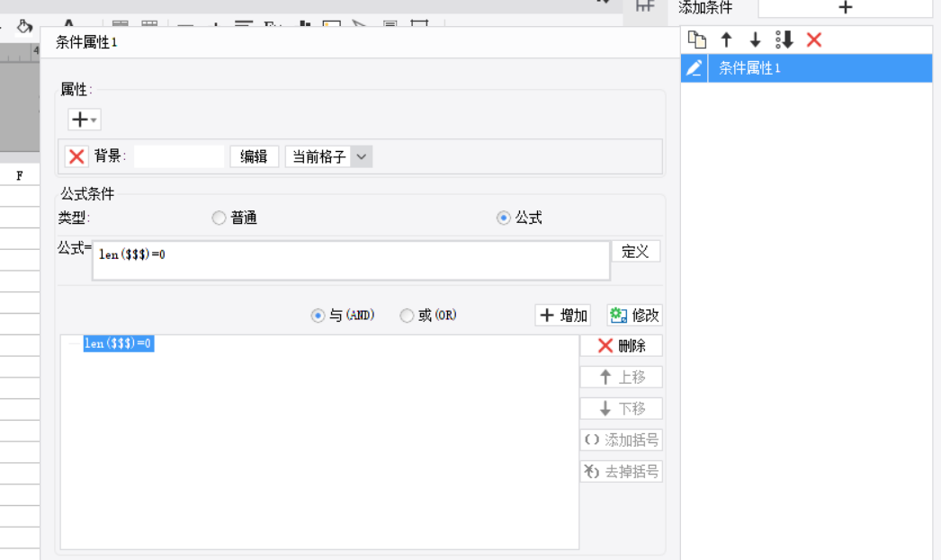Choose the 或(OR) radio option
Screen dimensions: 941x560
click(x=407, y=316)
